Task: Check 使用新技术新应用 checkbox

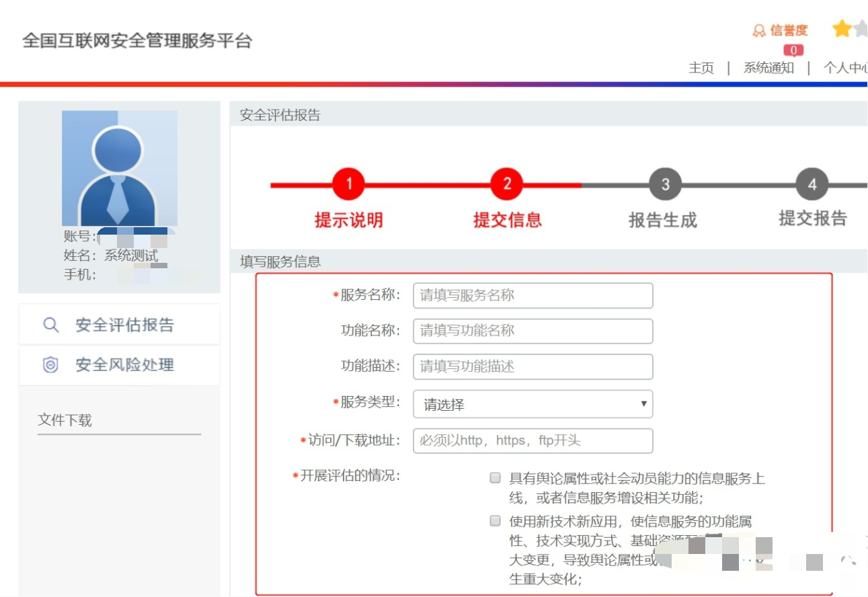Action: 495,520
